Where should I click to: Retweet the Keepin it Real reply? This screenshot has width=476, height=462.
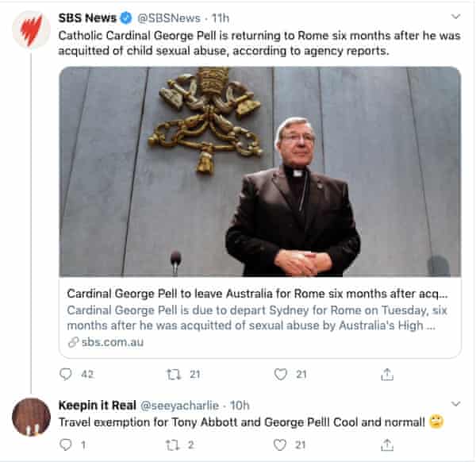click(173, 445)
